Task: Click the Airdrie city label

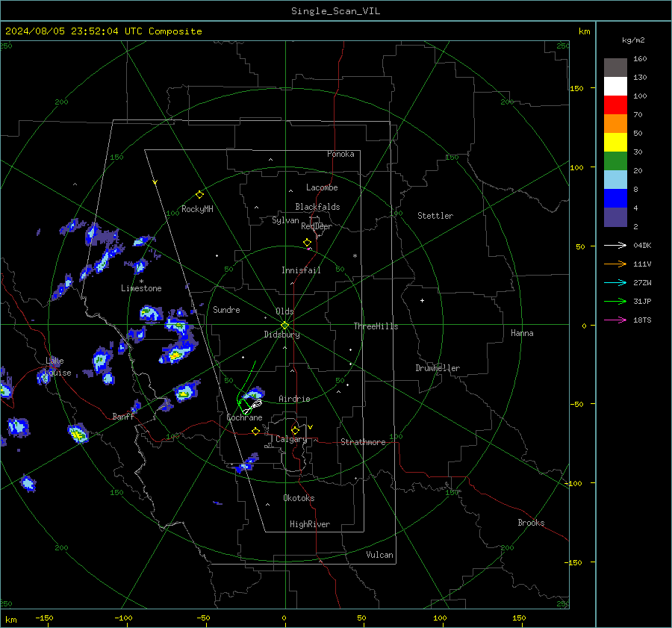Action: [x=294, y=399]
